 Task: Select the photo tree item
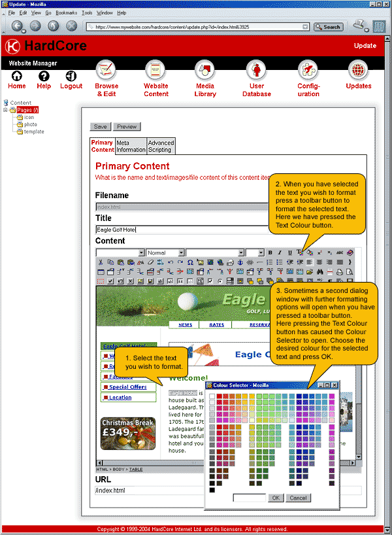pos(30,124)
